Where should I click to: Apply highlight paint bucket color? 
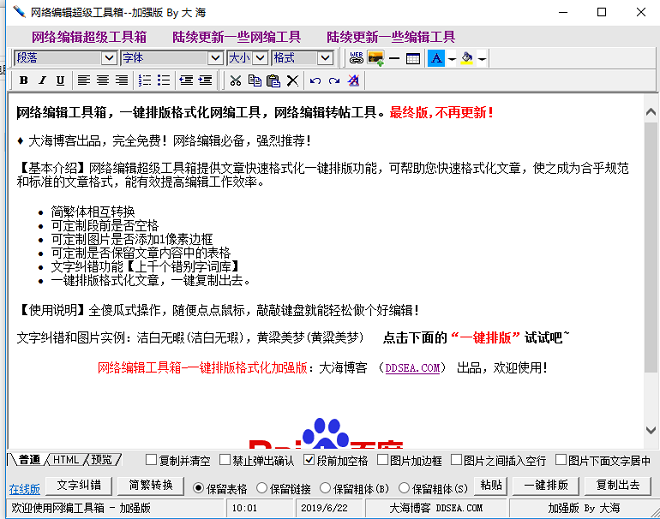pos(467,58)
